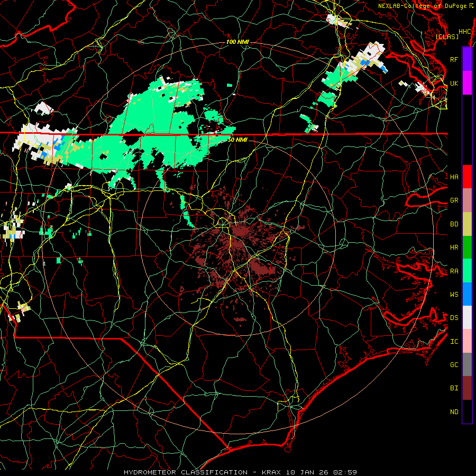Click the [CLAS] units label
476x476 pixels.
[x=447, y=36]
